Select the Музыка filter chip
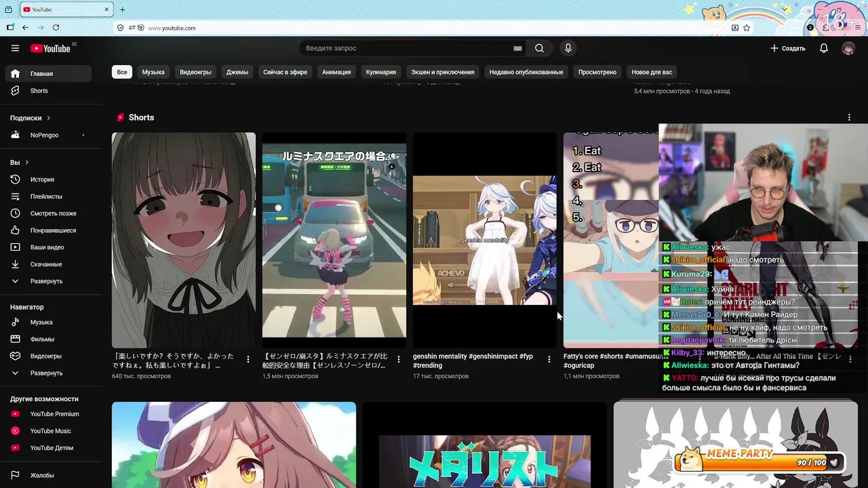 point(153,72)
